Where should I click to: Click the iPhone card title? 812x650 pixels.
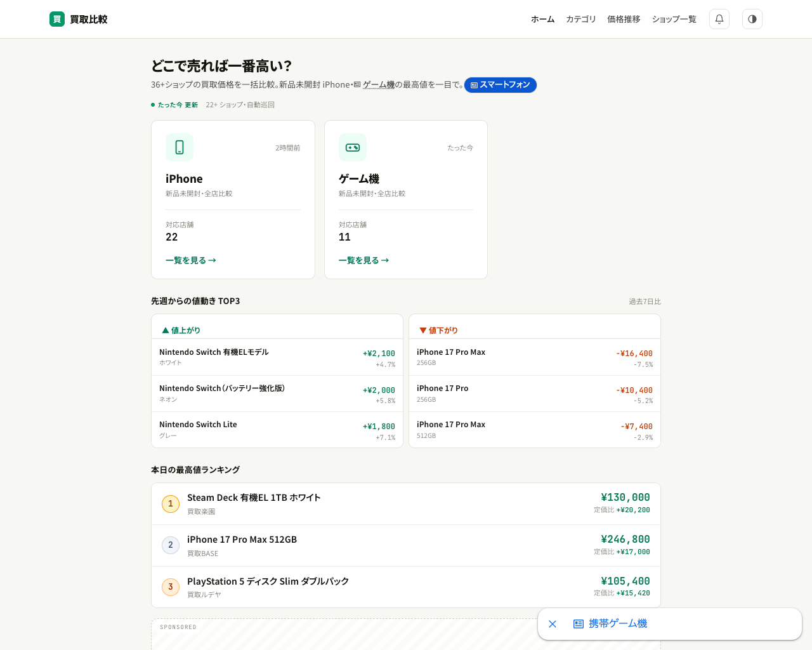pyautogui.click(x=184, y=179)
